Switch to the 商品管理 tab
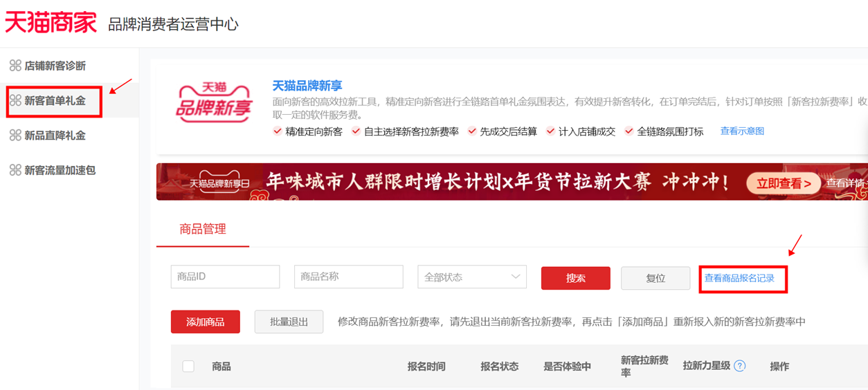The image size is (868, 390). coord(203,229)
